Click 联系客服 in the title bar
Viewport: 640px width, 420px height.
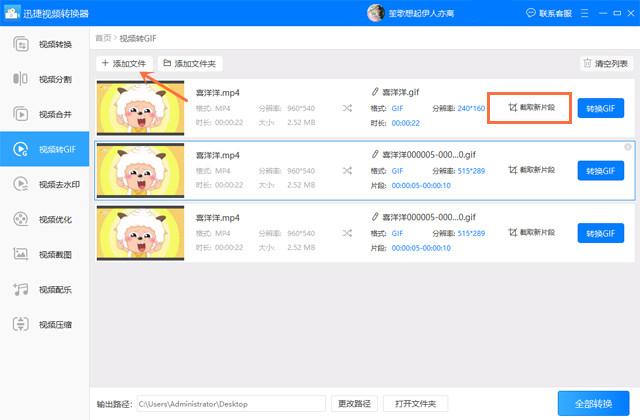coord(549,13)
